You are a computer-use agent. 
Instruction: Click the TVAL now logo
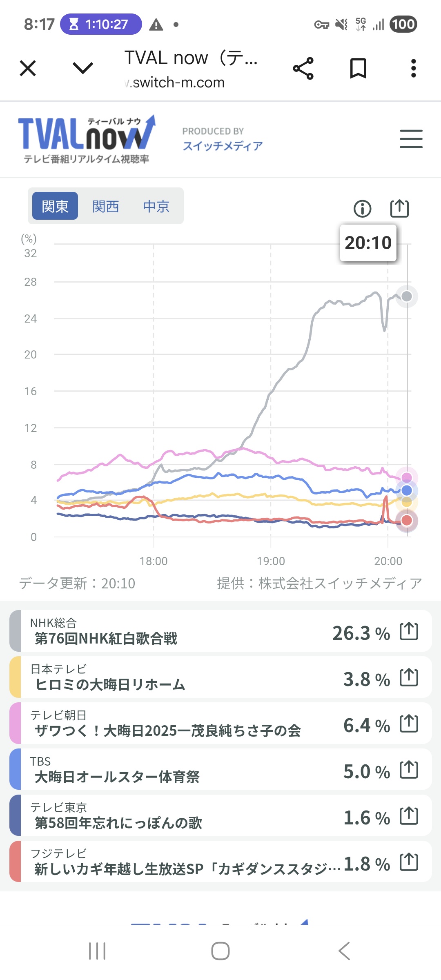(87, 139)
